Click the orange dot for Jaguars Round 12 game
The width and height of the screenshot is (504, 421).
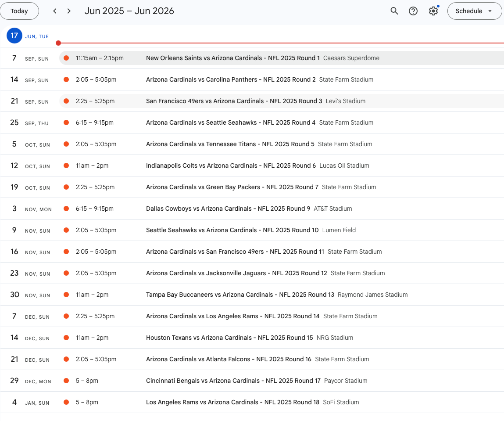[66, 273]
